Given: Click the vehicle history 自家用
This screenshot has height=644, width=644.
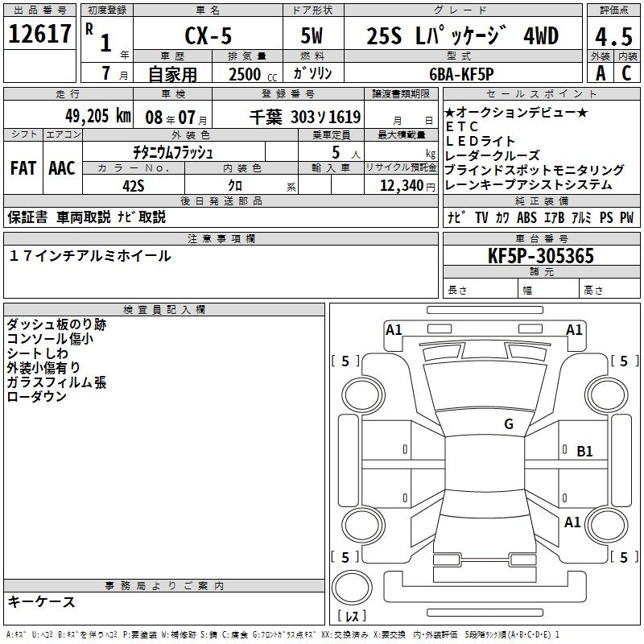Looking at the screenshot, I should tap(172, 74).
